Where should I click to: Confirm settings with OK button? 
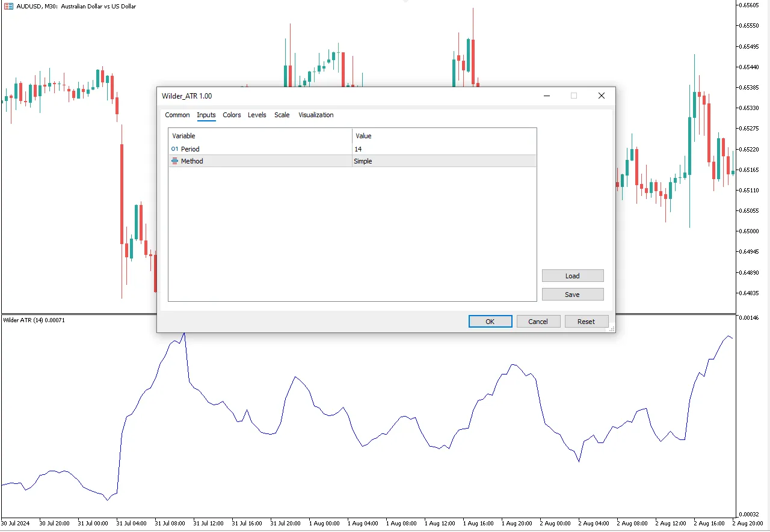(x=490, y=322)
